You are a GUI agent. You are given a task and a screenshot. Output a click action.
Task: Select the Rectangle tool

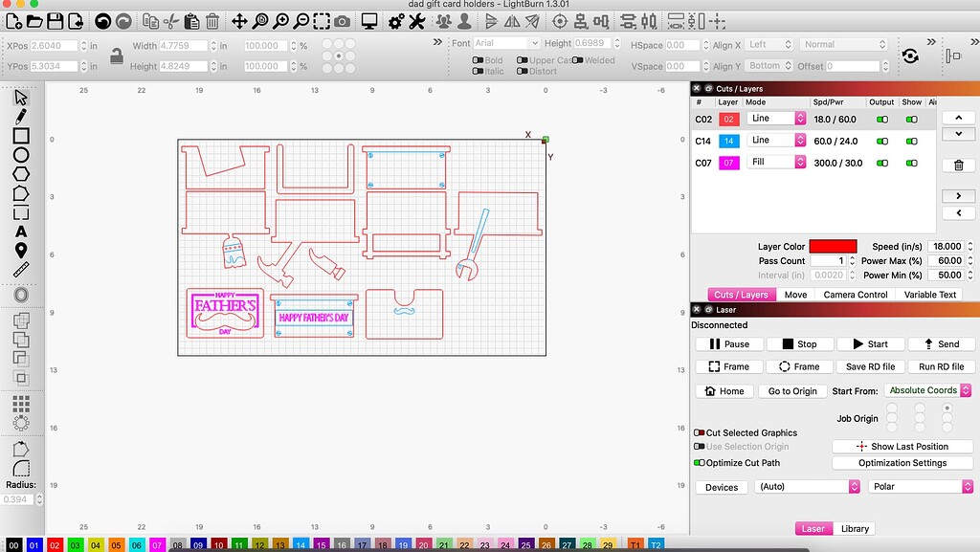(x=20, y=137)
